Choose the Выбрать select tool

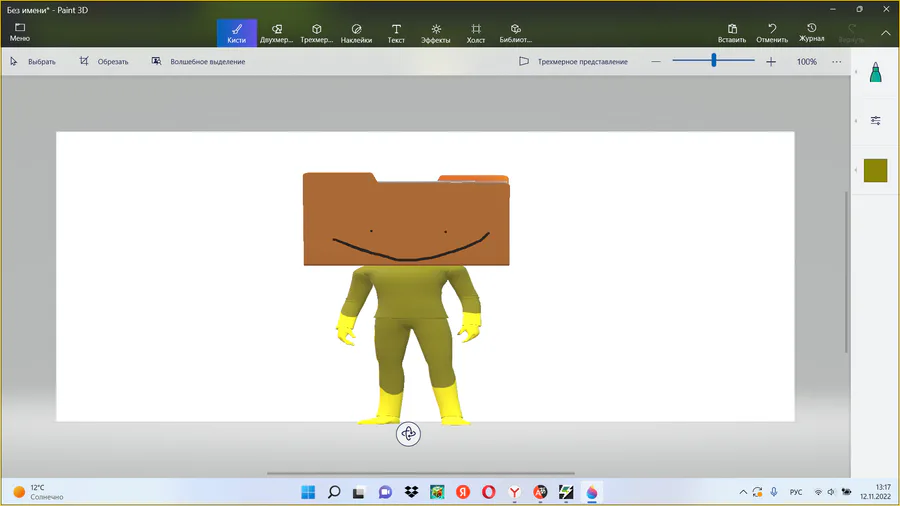[x=33, y=61]
